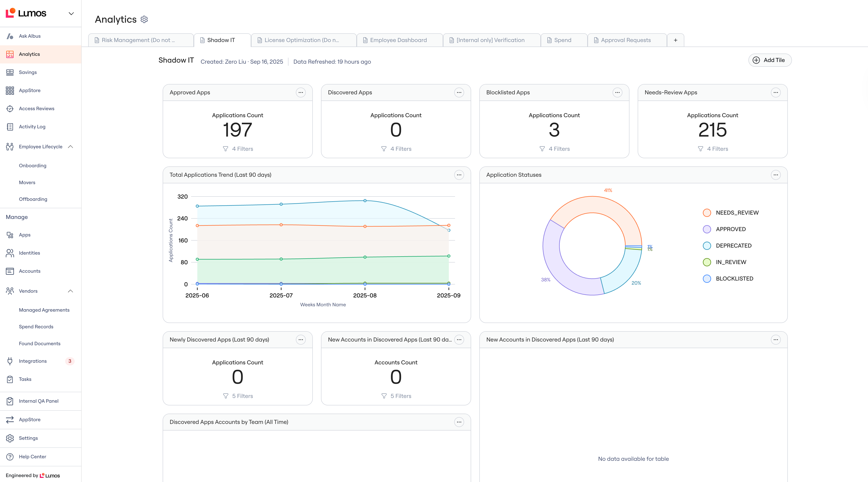Click the Add Tile button
Viewport: 868px width, 482px height.
[770, 60]
